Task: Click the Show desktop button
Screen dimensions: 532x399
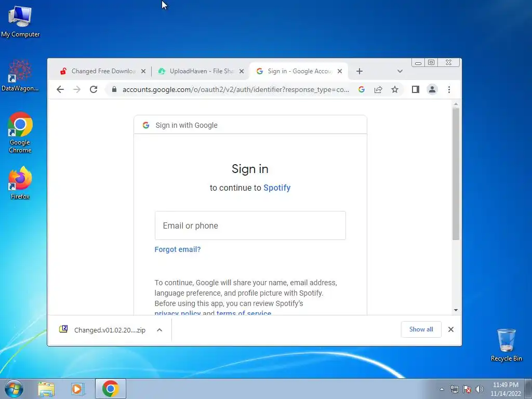Action: coord(528,389)
